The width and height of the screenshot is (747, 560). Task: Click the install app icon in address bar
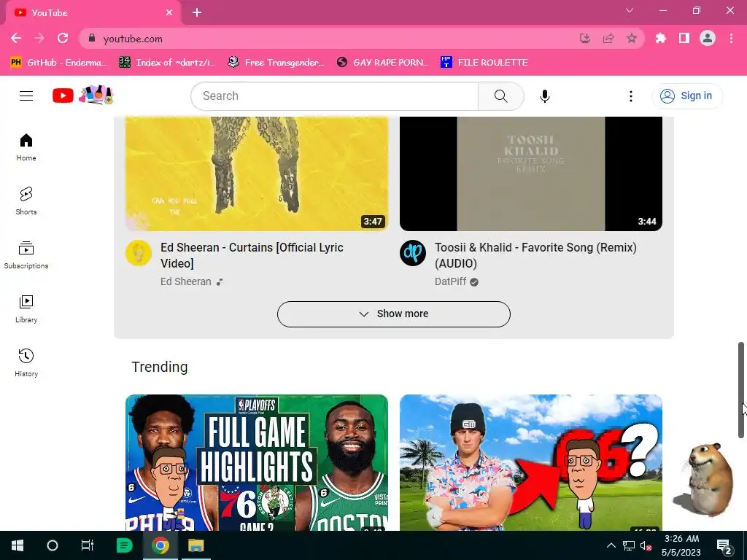coord(584,38)
